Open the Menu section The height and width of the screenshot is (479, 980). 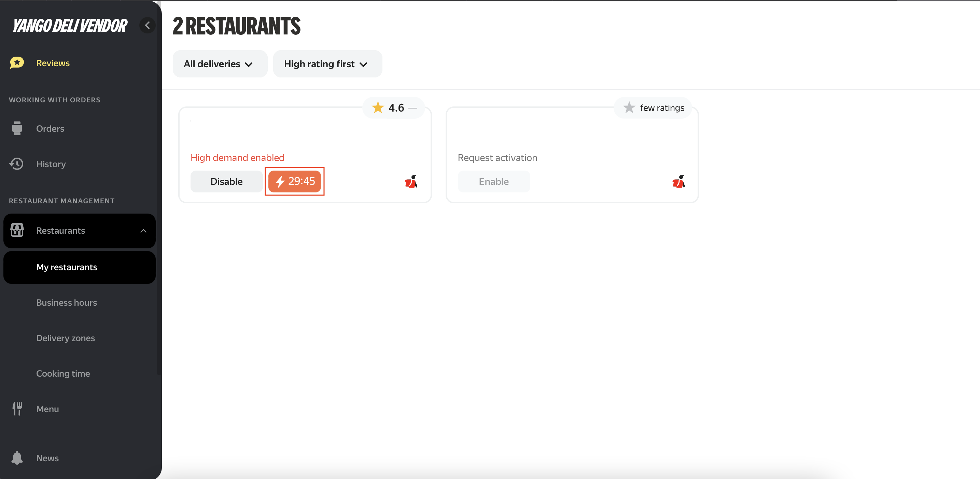point(47,409)
